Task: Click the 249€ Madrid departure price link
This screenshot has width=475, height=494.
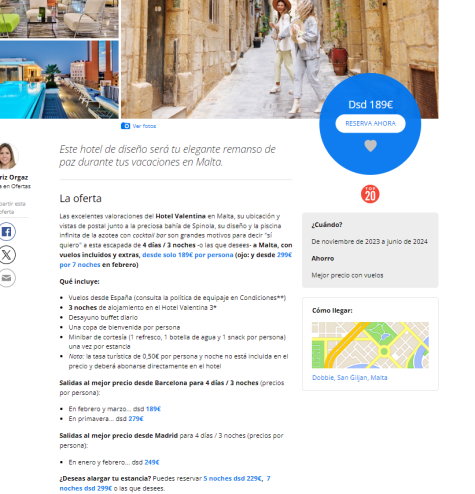Action: click(x=152, y=463)
